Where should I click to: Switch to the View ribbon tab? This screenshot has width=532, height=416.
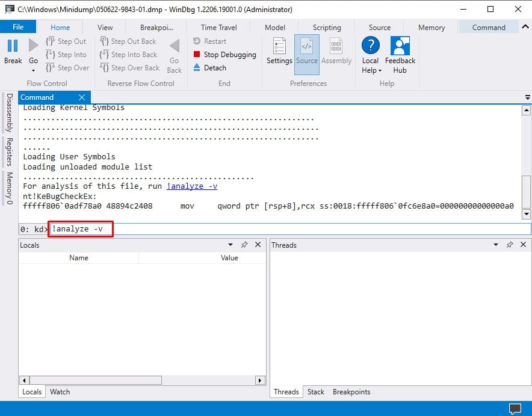(105, 28)
